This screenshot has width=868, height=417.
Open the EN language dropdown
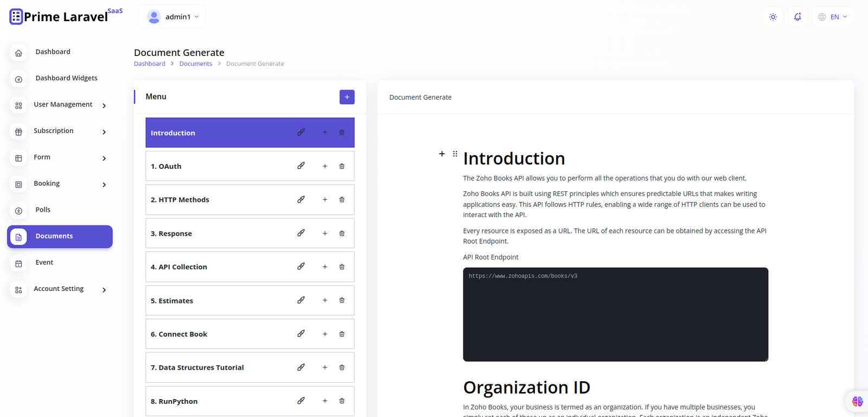pyautogui.click(x=833, y=17)
